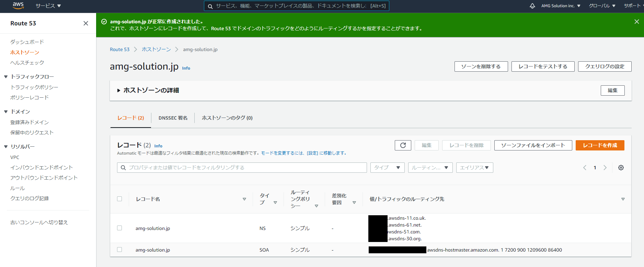Open the サポート support dropdown

[634, 6]
